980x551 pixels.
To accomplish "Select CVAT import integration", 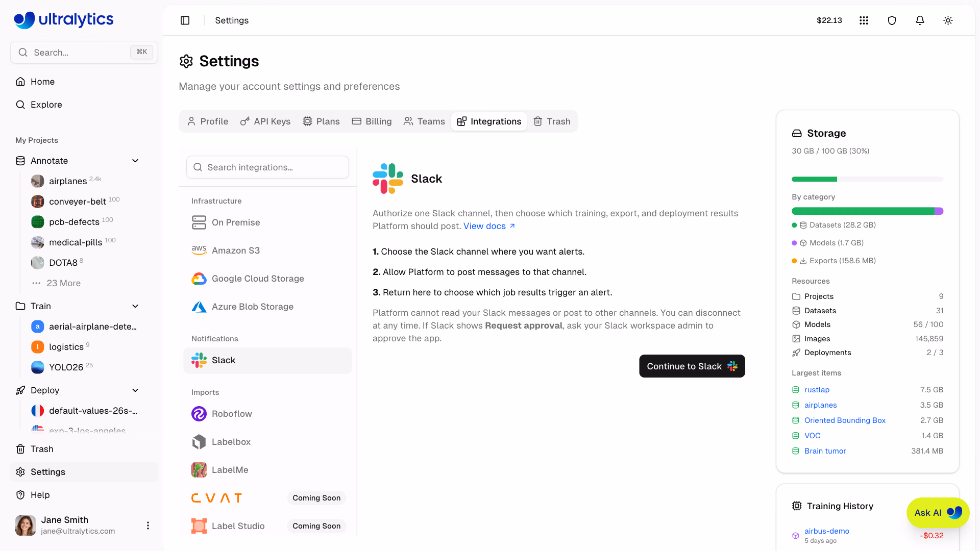I will (267, 498).
